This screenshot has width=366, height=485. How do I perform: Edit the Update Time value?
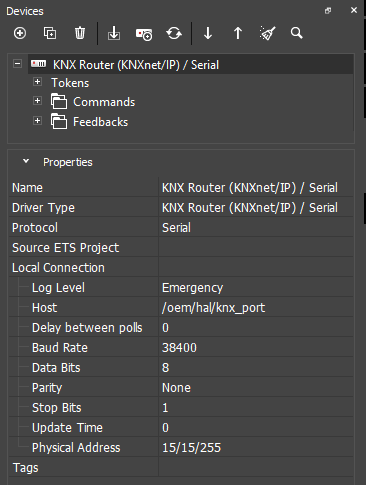tap(256, 427)
